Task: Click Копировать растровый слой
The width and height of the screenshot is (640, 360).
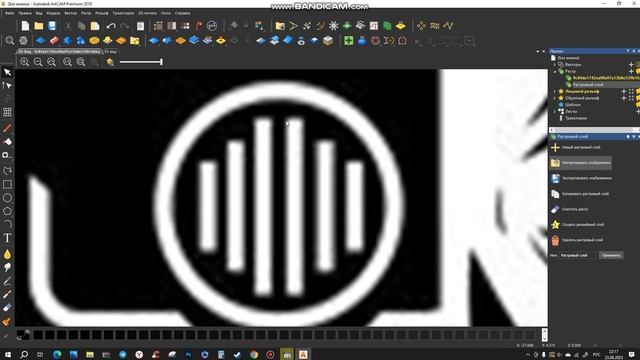Action: (580, 194)
